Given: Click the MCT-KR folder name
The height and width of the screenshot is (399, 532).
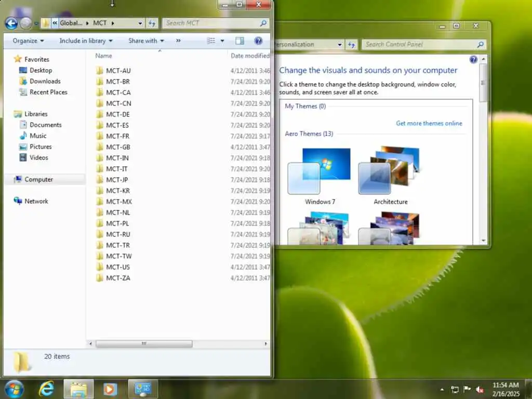Looking at the screenshot, I should (x=118, y=191).
